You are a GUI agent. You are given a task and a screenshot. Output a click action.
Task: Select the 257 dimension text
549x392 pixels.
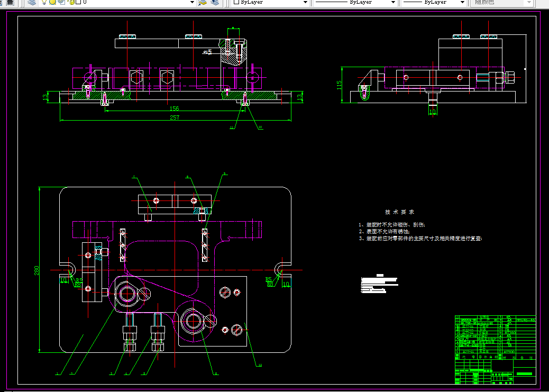tap(175, 117)
